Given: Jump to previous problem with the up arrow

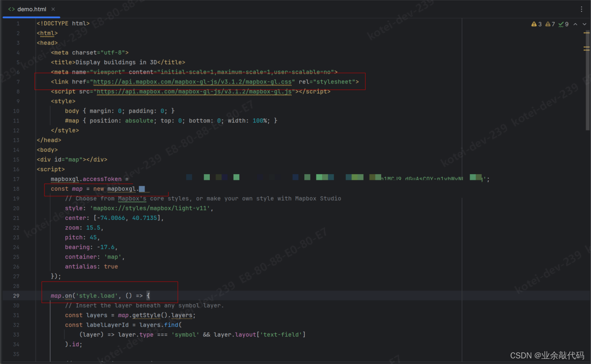Looking at the screenshot, I should pyautogui.click(x=575, y=24).
